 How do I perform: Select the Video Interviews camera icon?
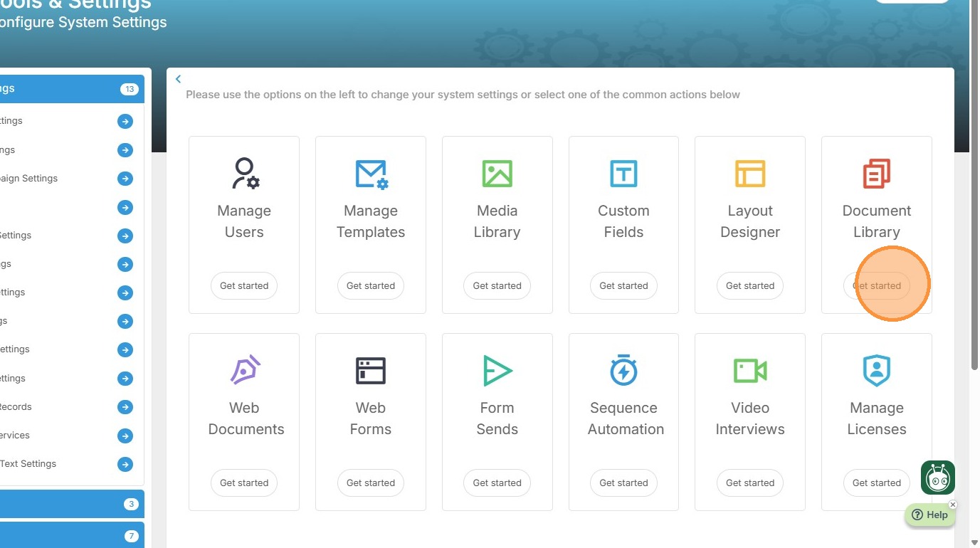750,371
